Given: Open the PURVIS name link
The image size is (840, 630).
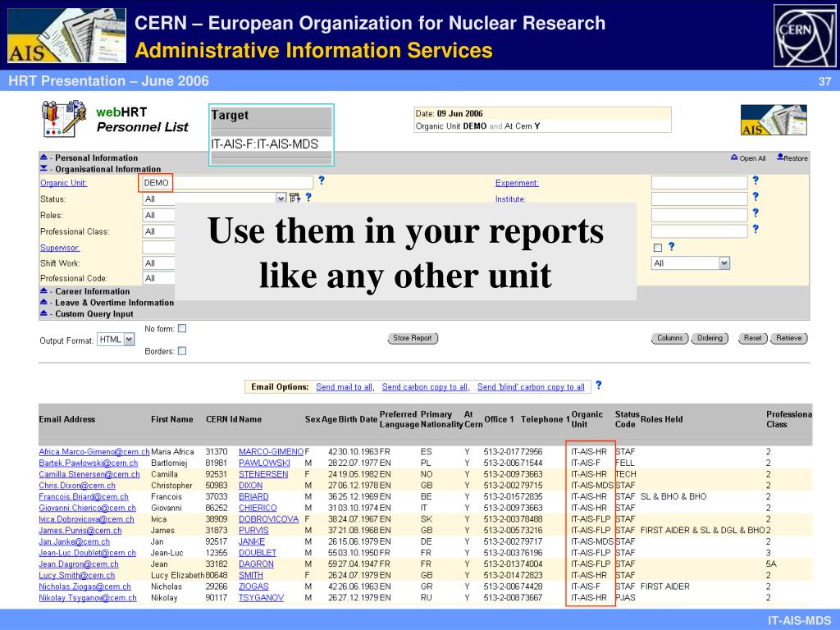Looking at the screenshot, I should coord(253,531).
